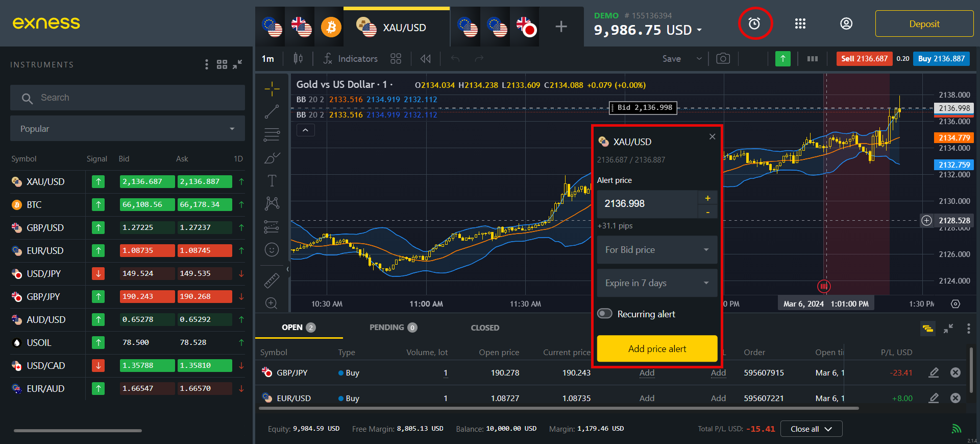
Task: Select the XAU/USD chart tab
Action: coord(397,28)
